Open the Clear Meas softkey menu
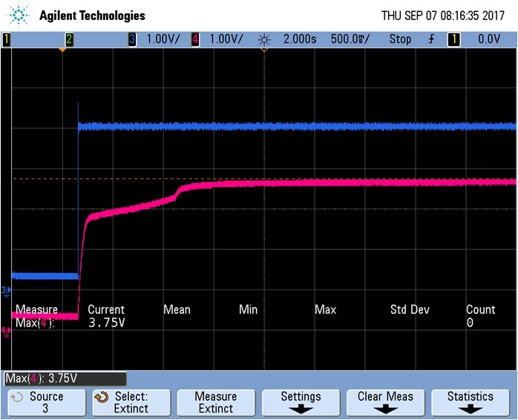Viewport: 518px width, 420px height. [385, 402]
